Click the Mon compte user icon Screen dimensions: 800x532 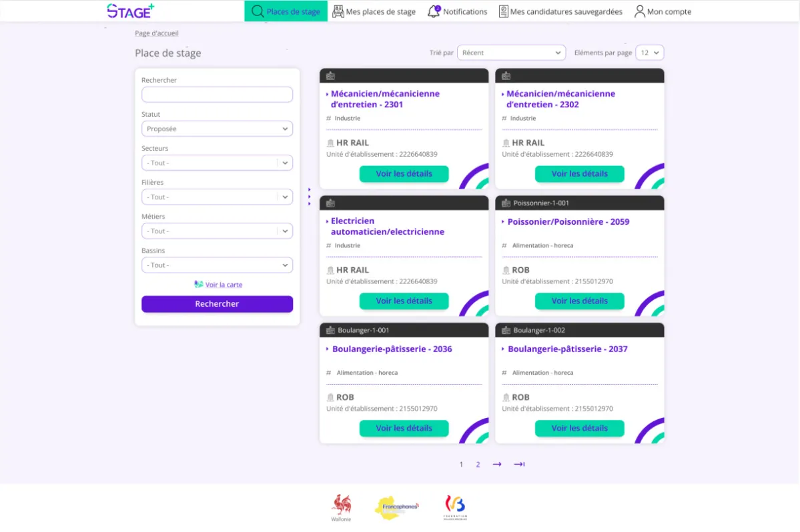pyautogui.click(x=640, y=11)
